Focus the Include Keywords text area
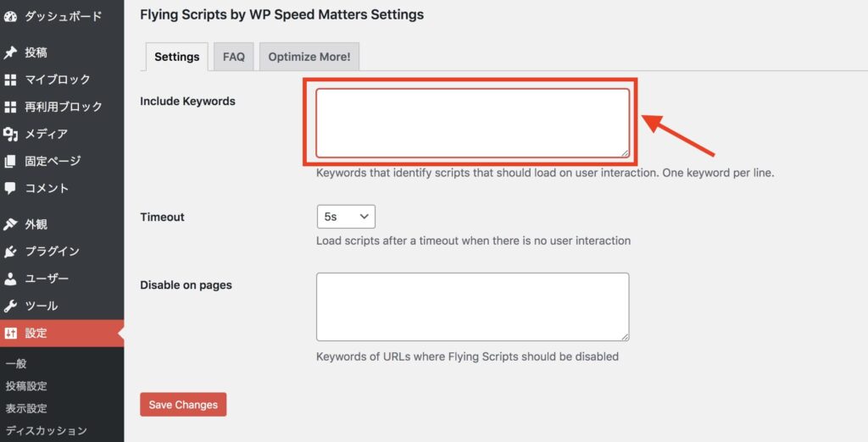This screenshot has width=868, height=442. [x=472, y=123]
